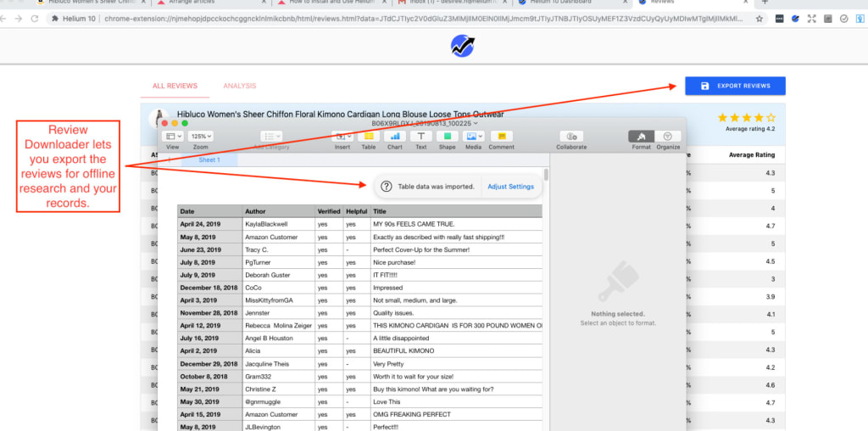Open a new browser tab
This screenshot has width=868, height=431.
765,3
